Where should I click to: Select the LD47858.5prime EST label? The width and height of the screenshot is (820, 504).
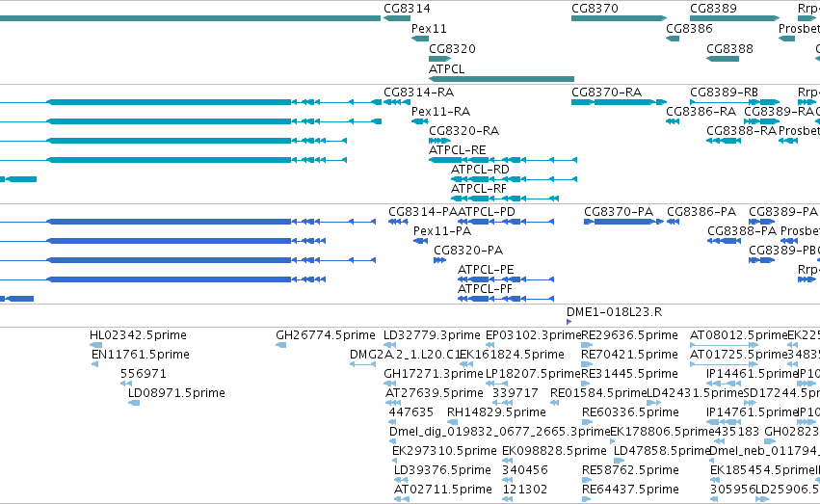pyautogui.click(x=662, y=452)
